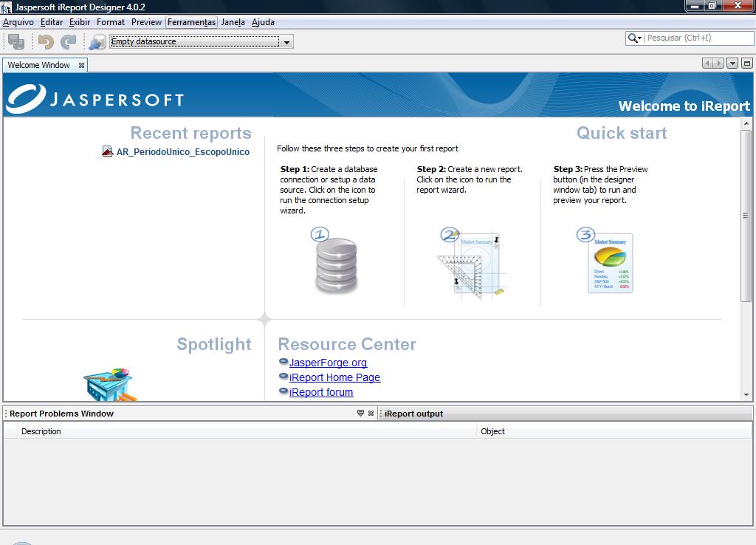Click the Step 3 description text

[x=600, y=185]
